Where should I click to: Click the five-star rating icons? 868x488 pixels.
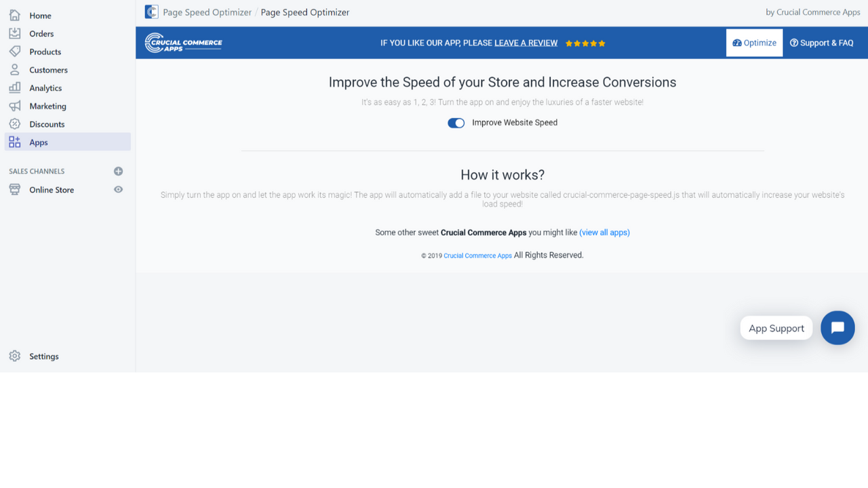pos(585,43)
